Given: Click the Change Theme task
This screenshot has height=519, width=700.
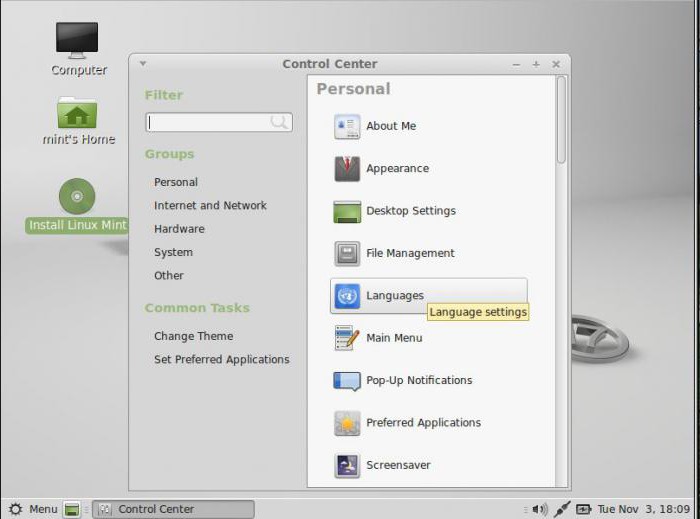Looking at the screenshot, I should pos(194,336).
